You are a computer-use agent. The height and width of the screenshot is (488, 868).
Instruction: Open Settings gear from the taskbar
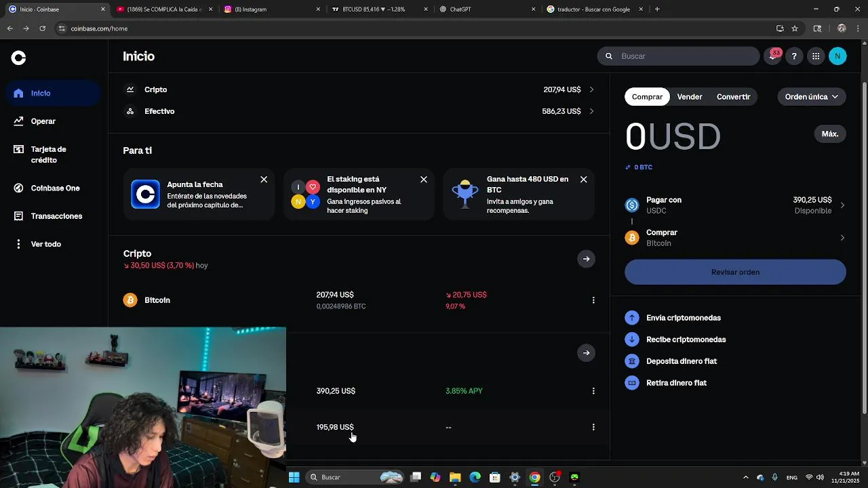515,477
